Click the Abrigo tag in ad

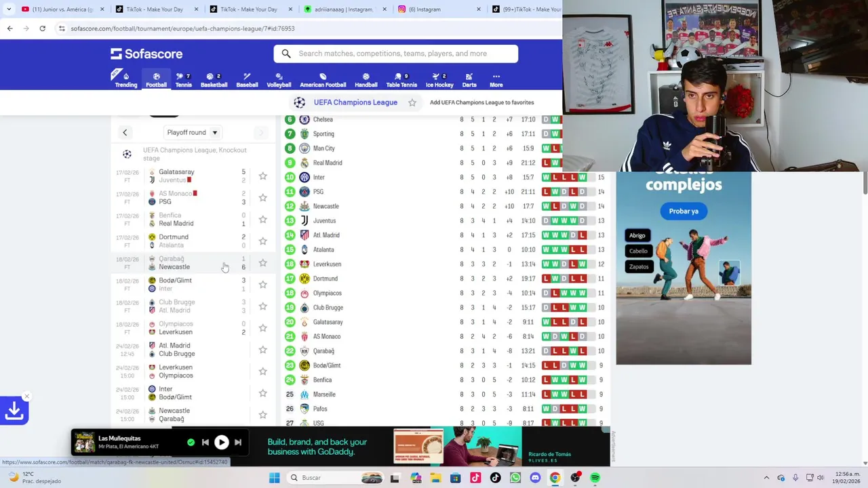tap(637, 235)
